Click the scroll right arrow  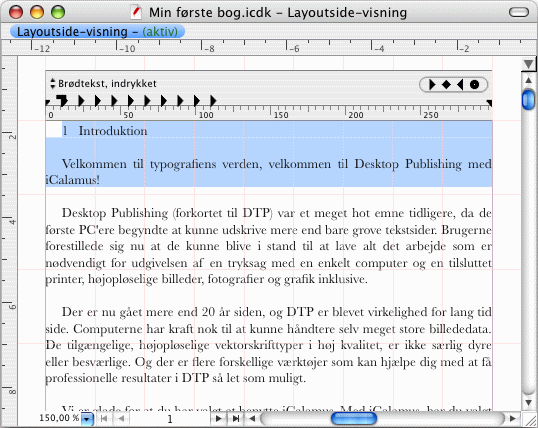pos(513,418)
